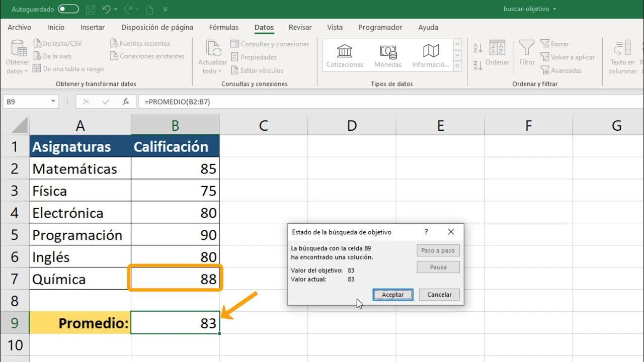Switch to the Fórmulas tab
Viewport: 644px width, 362px height.
click(223, 27)
